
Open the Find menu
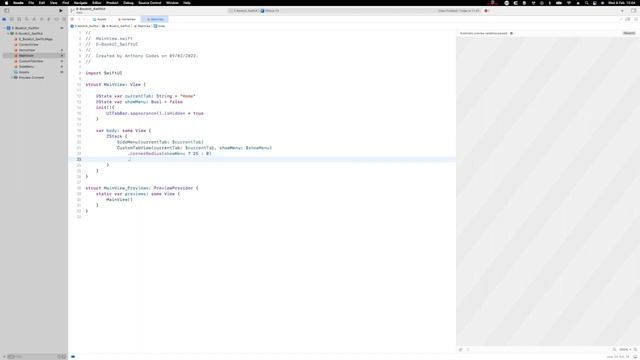(65, 3)
